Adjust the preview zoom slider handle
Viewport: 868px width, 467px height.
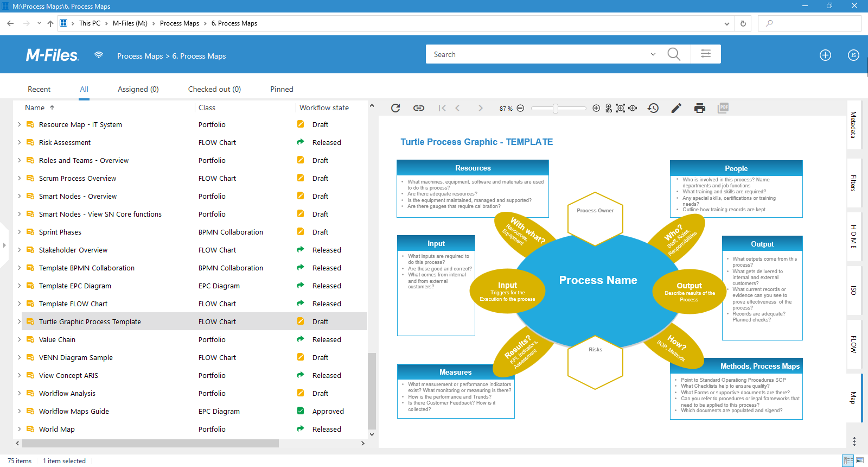pos(556,108)
